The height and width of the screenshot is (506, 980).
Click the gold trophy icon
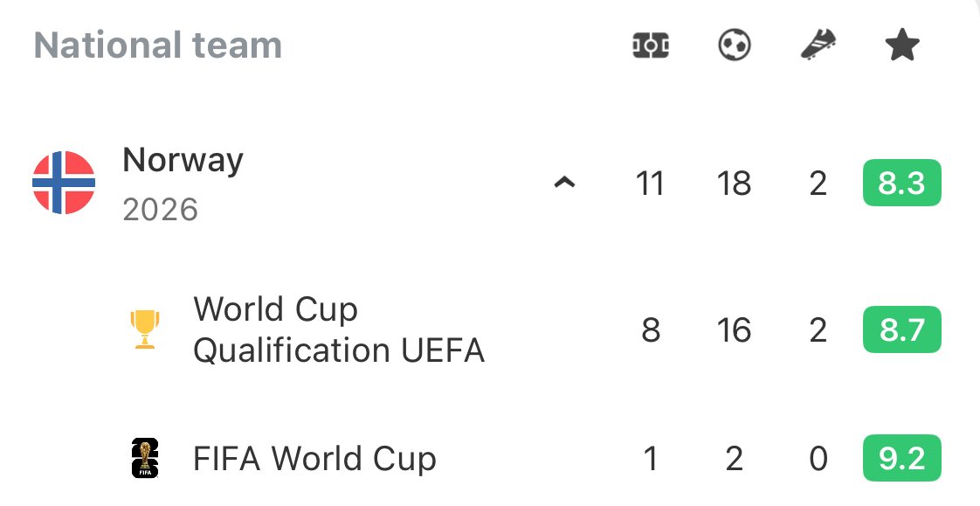[x=145, y=329]
